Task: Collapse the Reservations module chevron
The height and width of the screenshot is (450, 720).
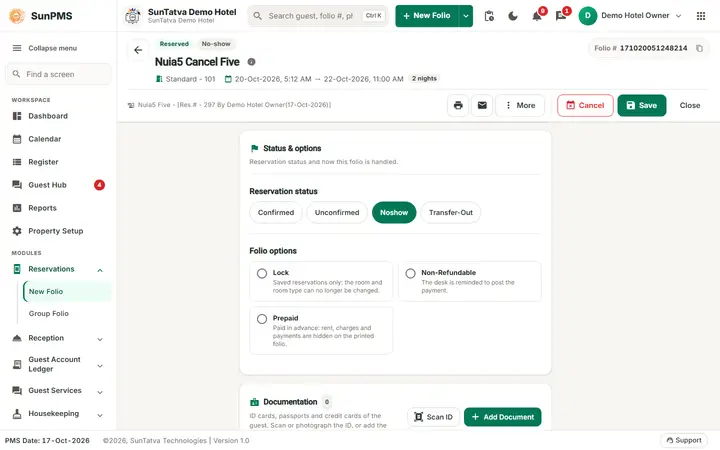Action: point(100,270)
